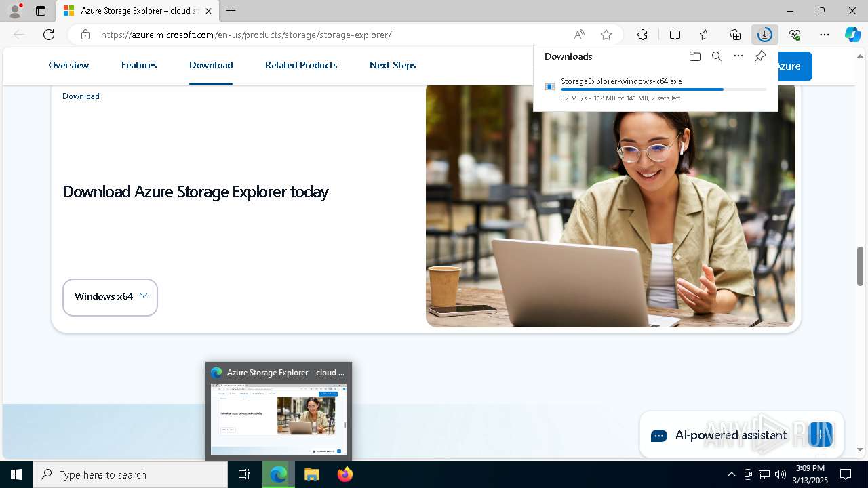Open the browser profile icon
The image size is (868, 488).
click(x=15, y=11)
